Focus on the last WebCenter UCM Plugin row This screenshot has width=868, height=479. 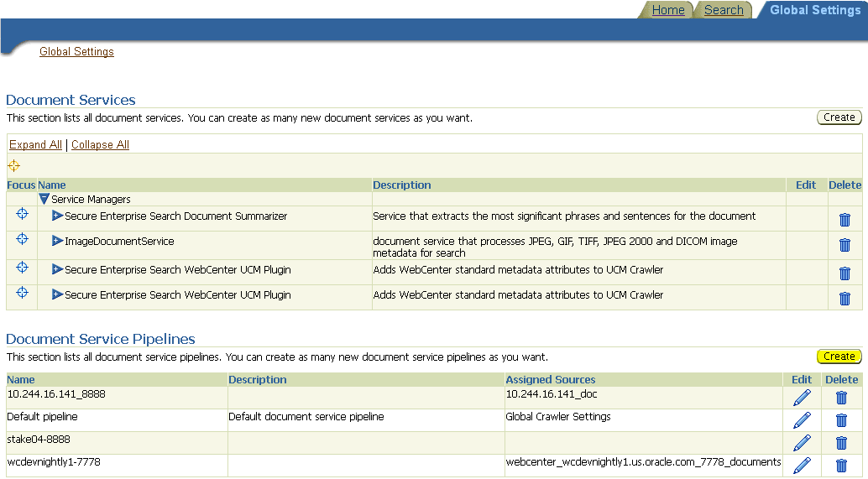coord(22,292)
